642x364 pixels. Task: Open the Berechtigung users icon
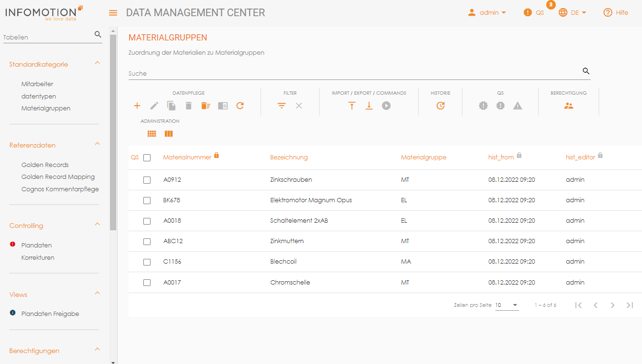tap(569, 106)
